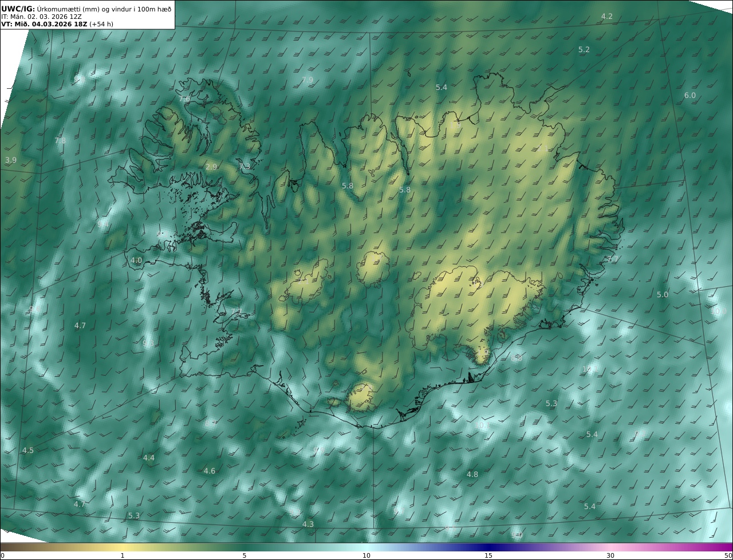Click the colorbar tick label '0'
The image size is (733, 560).
2,555
